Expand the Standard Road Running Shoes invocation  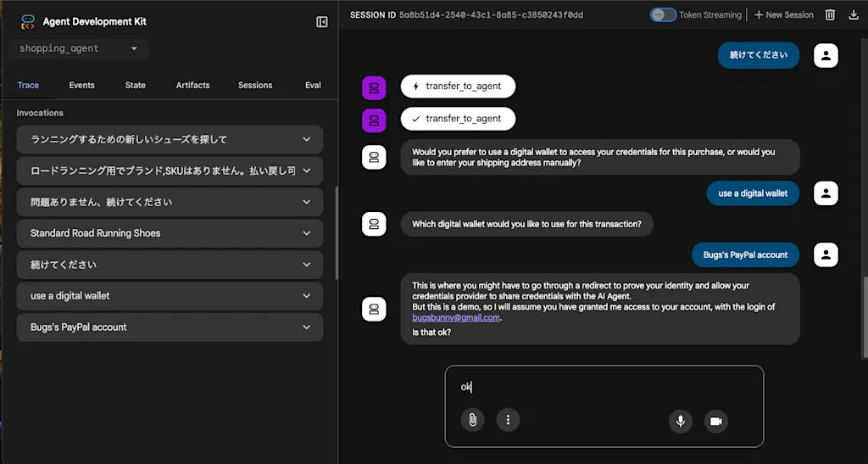(170, 233)
